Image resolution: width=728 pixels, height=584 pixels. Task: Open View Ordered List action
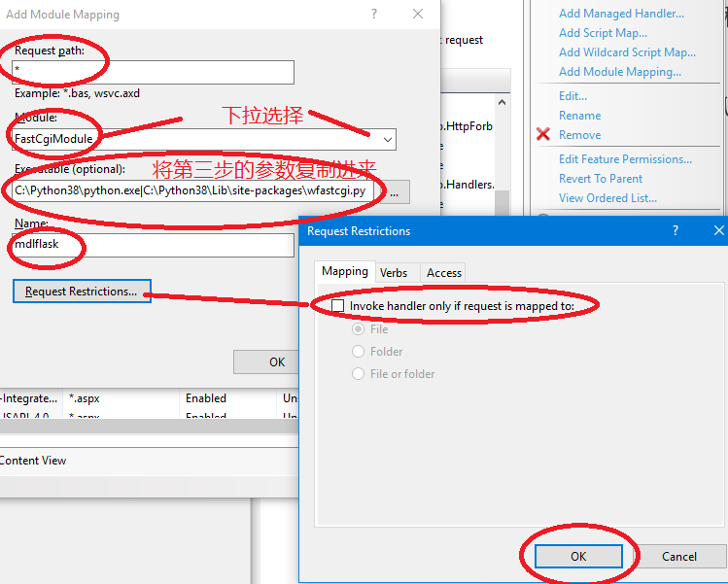click(607, 198)
